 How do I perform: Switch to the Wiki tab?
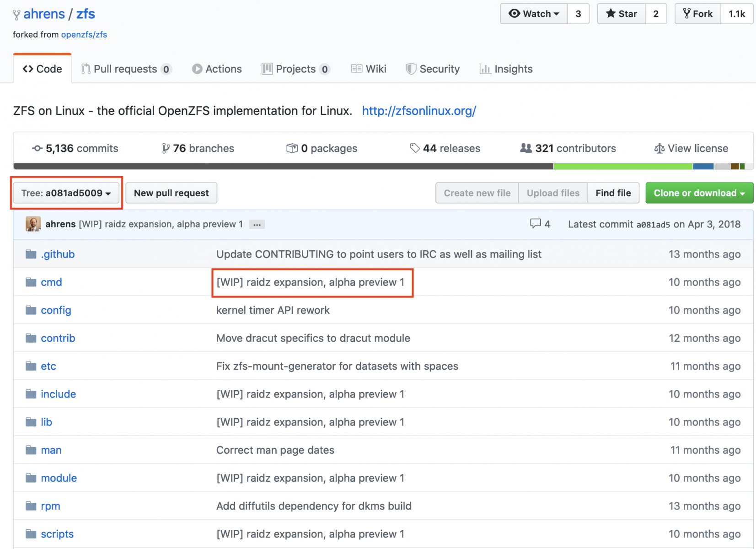pos(369,69)
